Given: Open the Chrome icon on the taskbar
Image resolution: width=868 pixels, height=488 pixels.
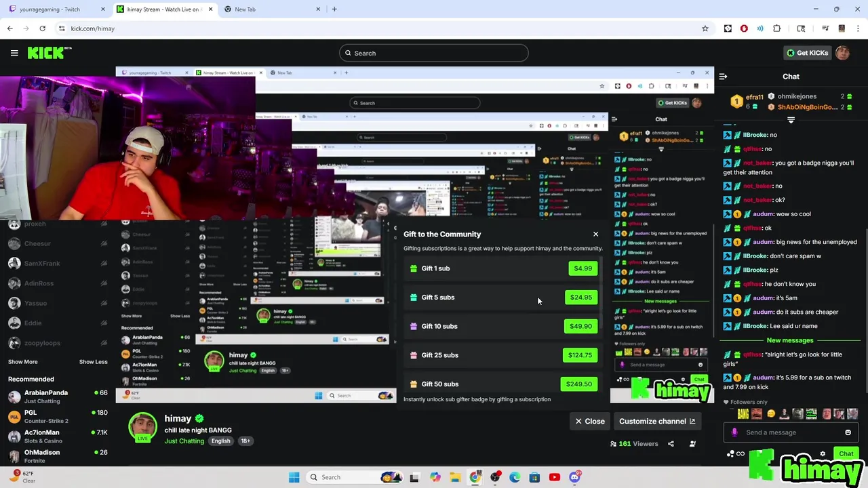Looking at the screenshot, I should pos(475,477).
